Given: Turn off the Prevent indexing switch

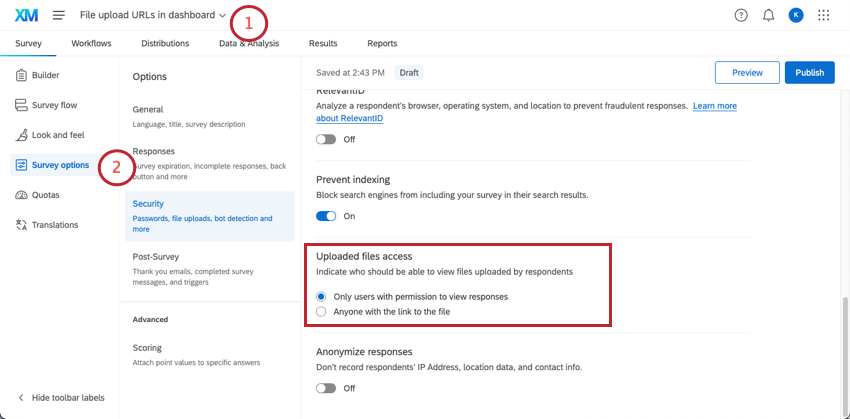Looking at the screenshot, I should pyautogui.click(x=326, y=216).
